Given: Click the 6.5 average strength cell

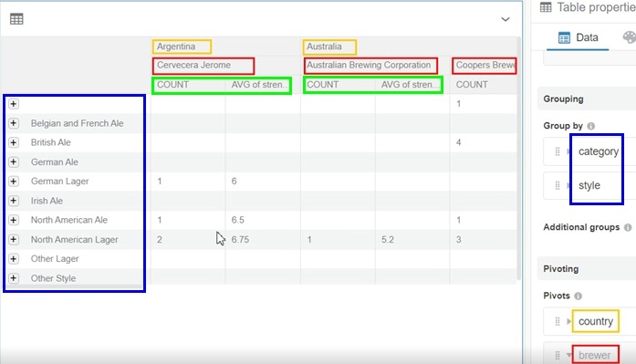Looking at the screenshot, I should [237, 220].
